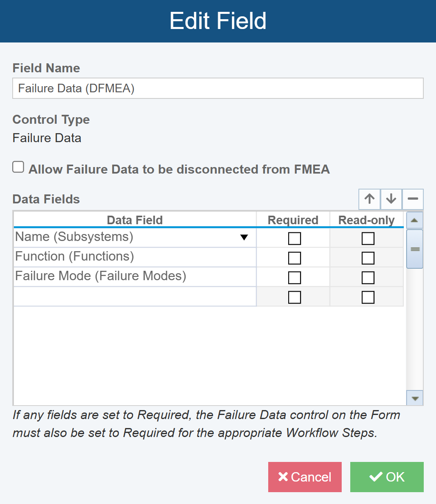The image size is (436, 504).
Task: Confirm with the green OK button
Action: pyautogui.click(x=387, y=477)
